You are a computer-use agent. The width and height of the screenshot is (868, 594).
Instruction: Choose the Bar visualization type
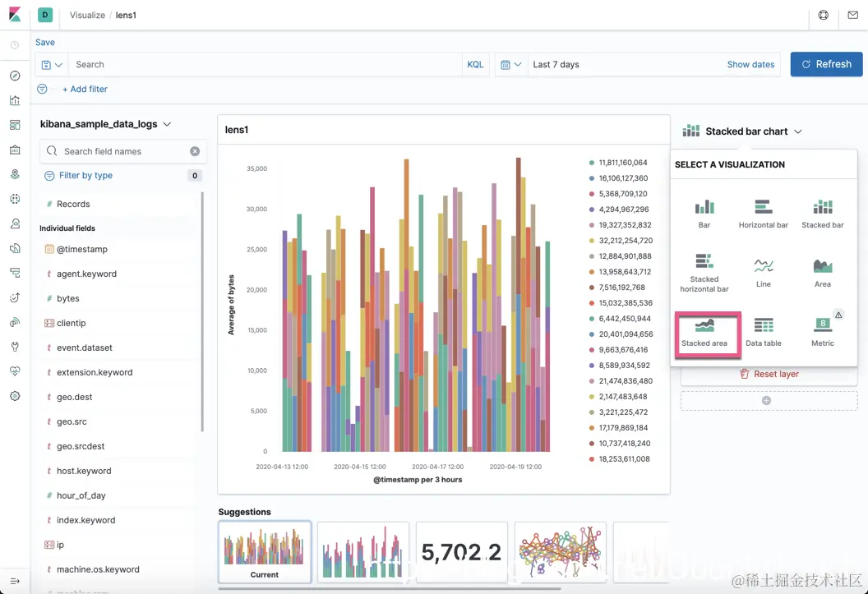coord(704,214)
